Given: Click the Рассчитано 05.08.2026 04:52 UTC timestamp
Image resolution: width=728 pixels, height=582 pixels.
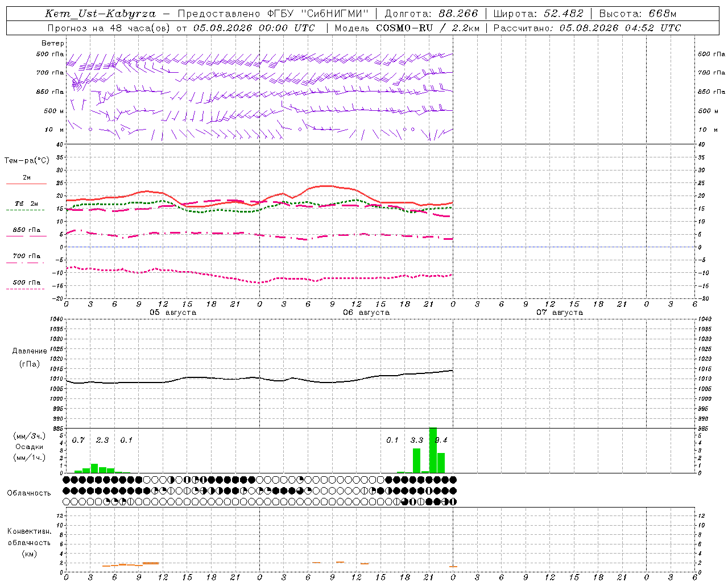Looking at the screenshot, I should click(586, 28).
